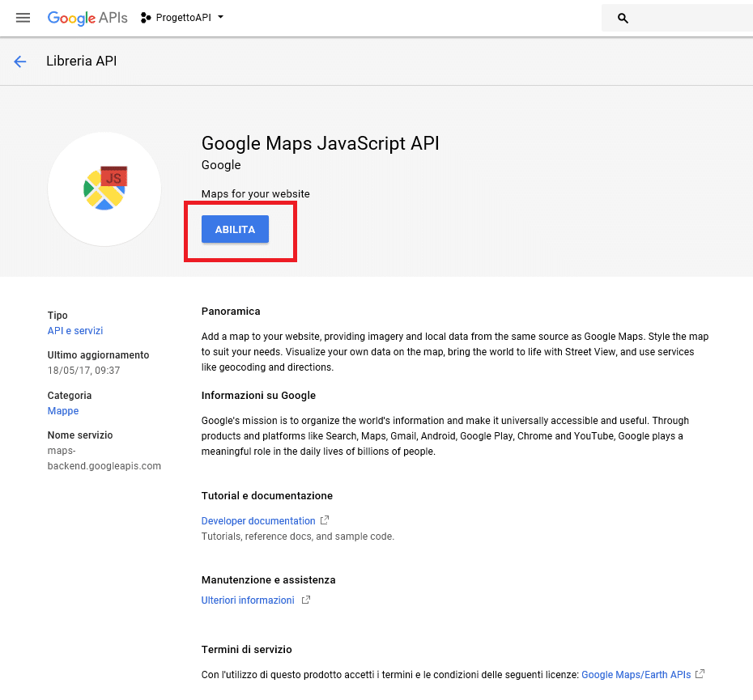
Task: Click external-link icon next to Developer documentation
Action: point(325,520)
